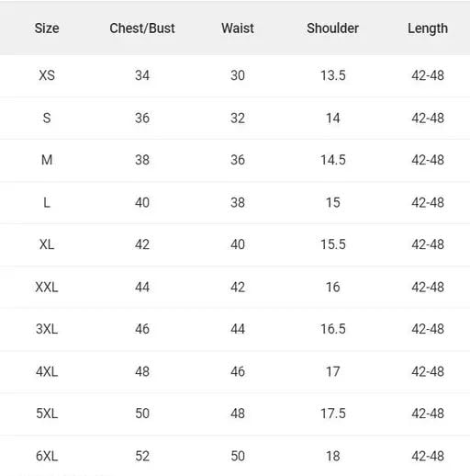Screen dimensions: 470x476
Task: Click the Size column header
Action: point(47,28)
